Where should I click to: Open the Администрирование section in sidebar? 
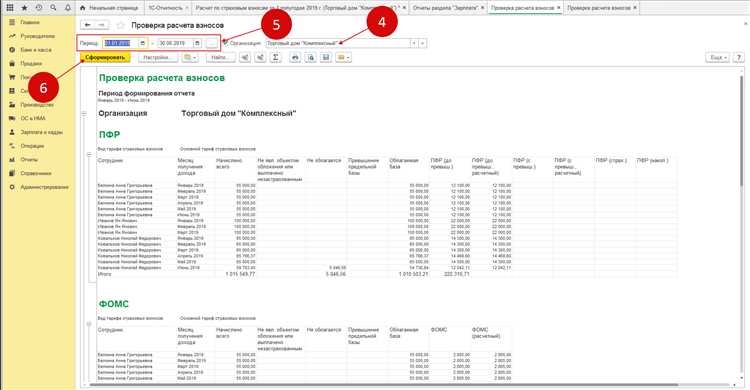click(x=44, y=187)
